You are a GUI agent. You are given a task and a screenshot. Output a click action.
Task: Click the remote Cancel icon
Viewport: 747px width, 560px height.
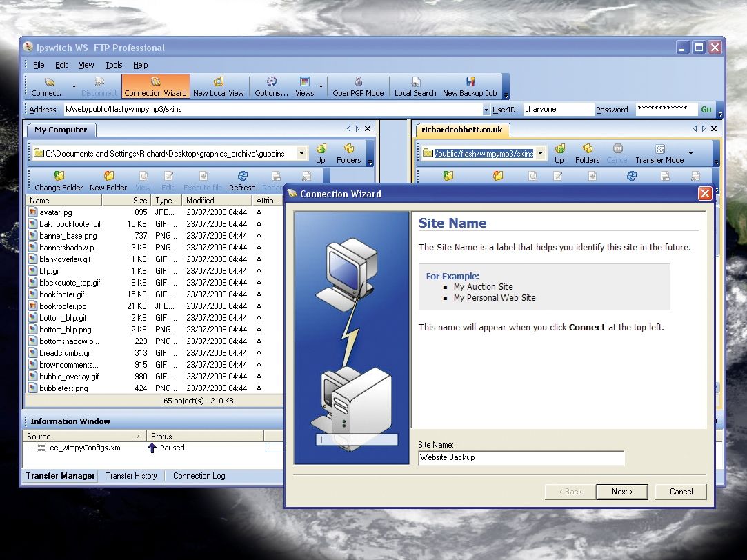(x=617, y=153)
